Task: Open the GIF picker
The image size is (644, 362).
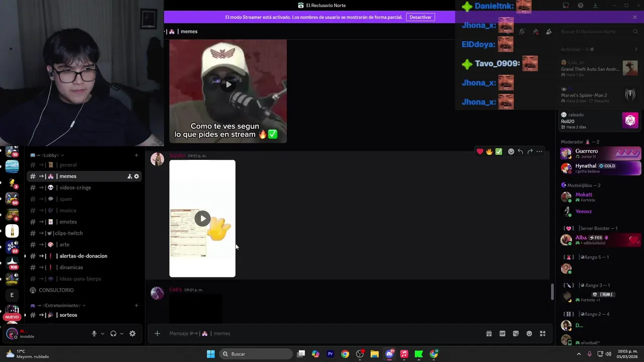Action: tap(502, 333)
